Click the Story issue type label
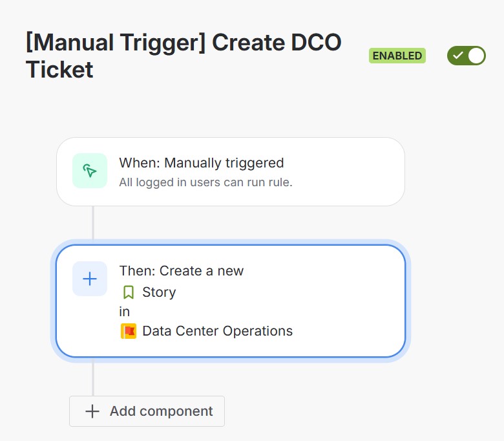The width and height of the screenshot is (504, 441). click(x=159, y=292)
